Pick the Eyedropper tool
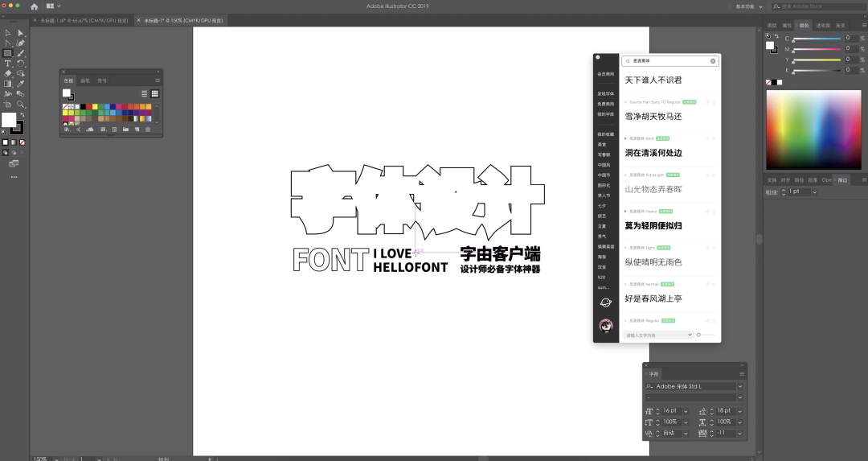 click(x=21, y=84)
